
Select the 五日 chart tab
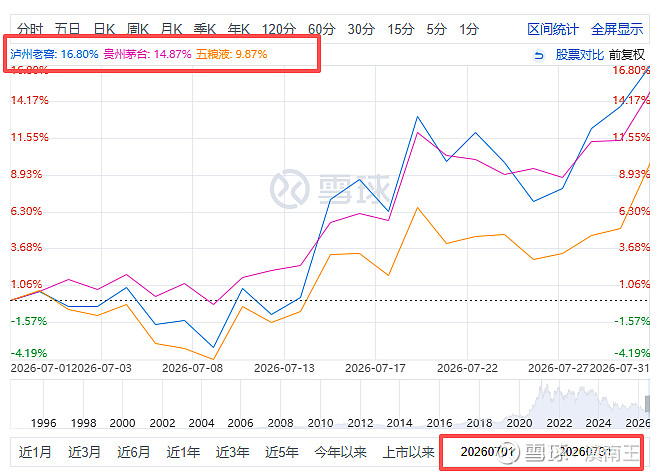[67, 29]
